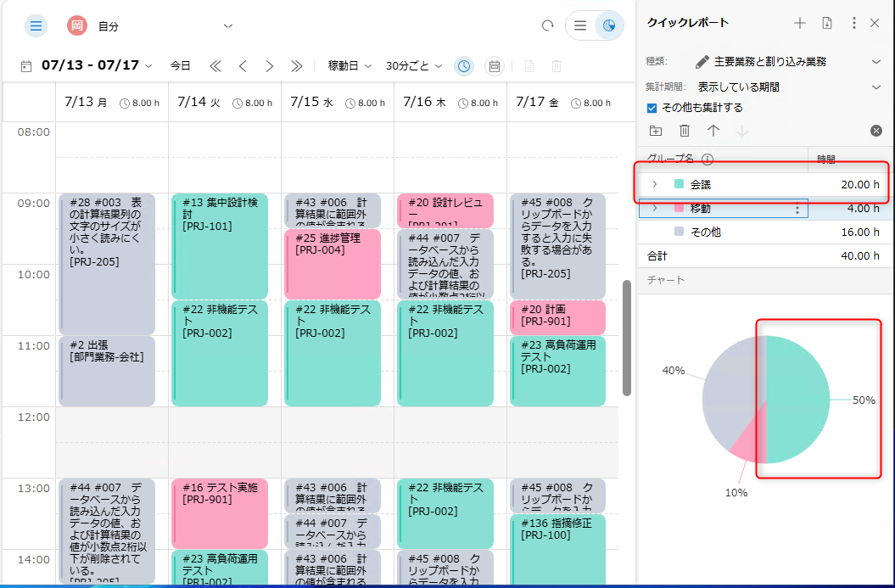Open the 移動 row three-dot menu
This screenshot has width=895, height=588.
pyautogui.click(x=797, y=209)
